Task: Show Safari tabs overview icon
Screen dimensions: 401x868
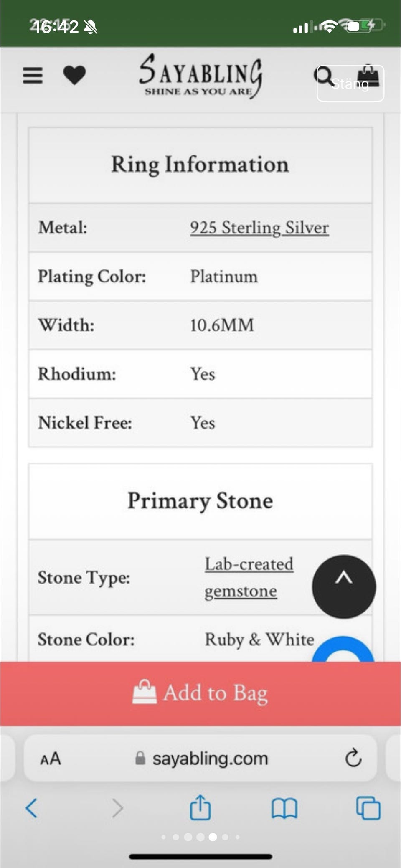Action: coord(368,808)
